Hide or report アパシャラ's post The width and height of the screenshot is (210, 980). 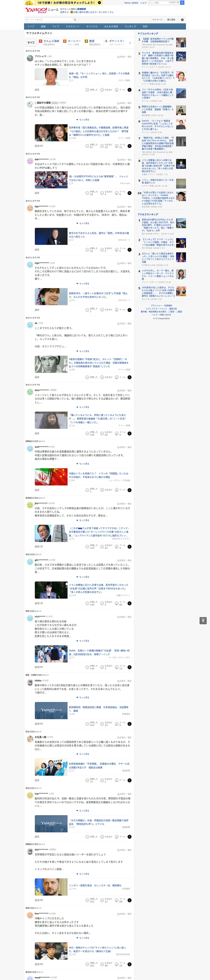pyautogui.click(x=124, y=57)
